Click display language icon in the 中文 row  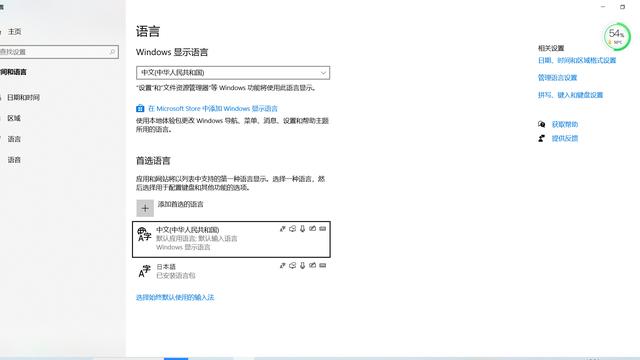pos(282,229)
